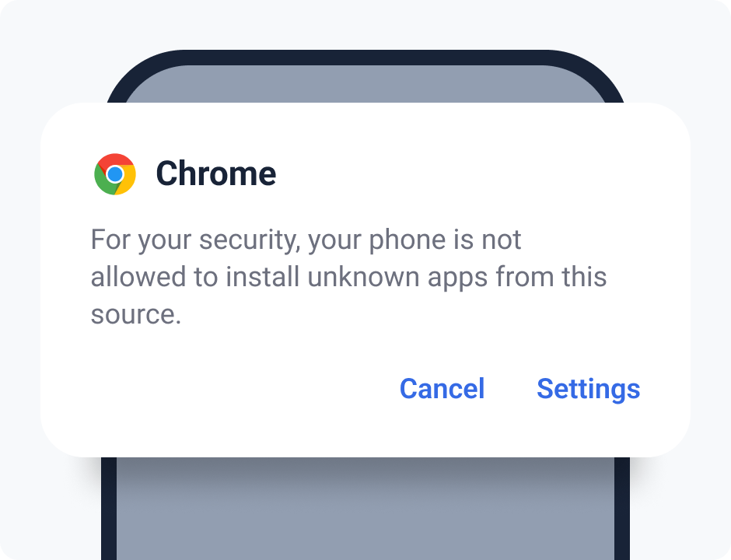This screenshot has height=560, width=731.
Task: Click the "Chrome" dialog title
Action: [x=215, y=173]
